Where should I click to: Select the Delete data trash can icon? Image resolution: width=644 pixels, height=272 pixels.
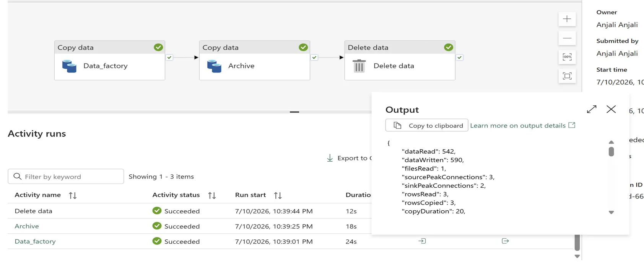click(359, 66)
